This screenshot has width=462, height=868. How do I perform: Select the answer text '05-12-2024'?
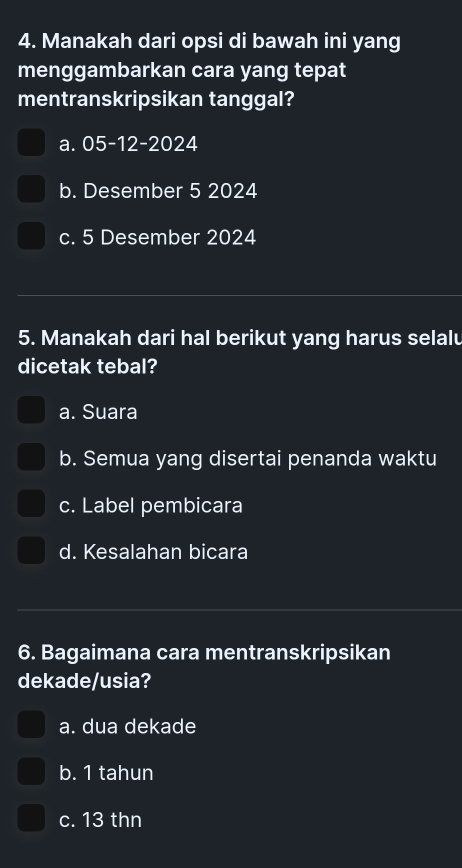click(x=128, y=144)
